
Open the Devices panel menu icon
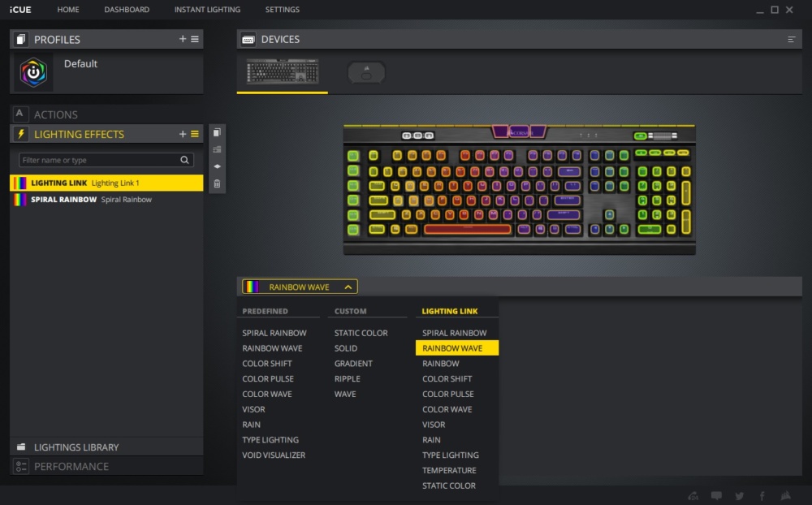pos(791,39)
